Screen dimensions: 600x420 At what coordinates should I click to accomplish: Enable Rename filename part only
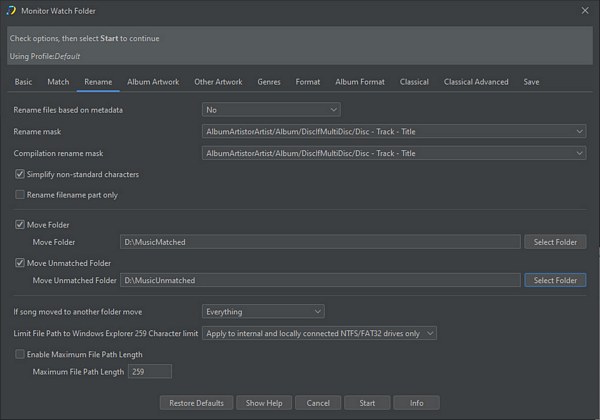pyautogui.click(x=20, y=194)
